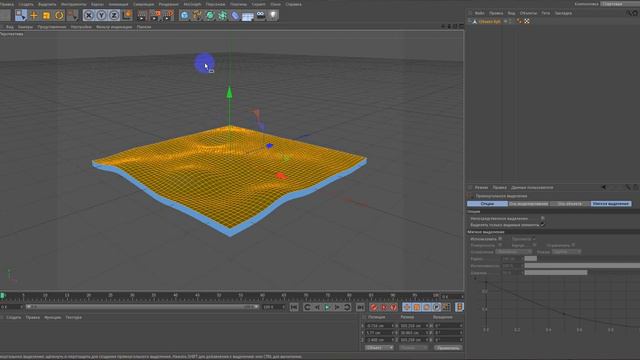Add a camera using the camera icon
Screen dimensions: 640x360
tap(260, 16)
